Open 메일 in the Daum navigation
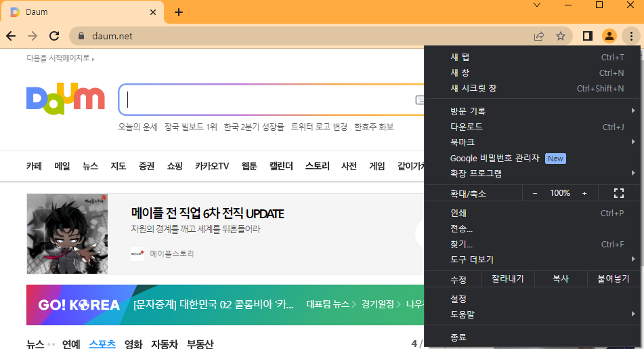The height and width of the screenshot is (349, 644). pos(62,166)
